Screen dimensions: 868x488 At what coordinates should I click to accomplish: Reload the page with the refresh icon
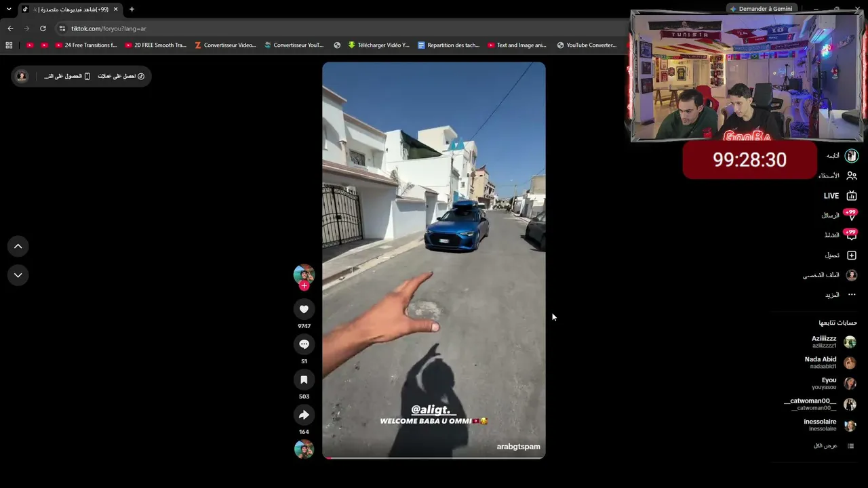click(x=43, y=28)
